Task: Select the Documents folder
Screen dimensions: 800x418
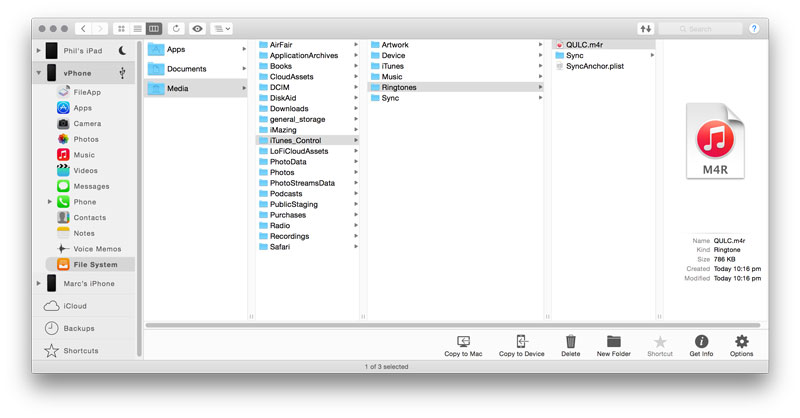Action: [x=196, y=69]
